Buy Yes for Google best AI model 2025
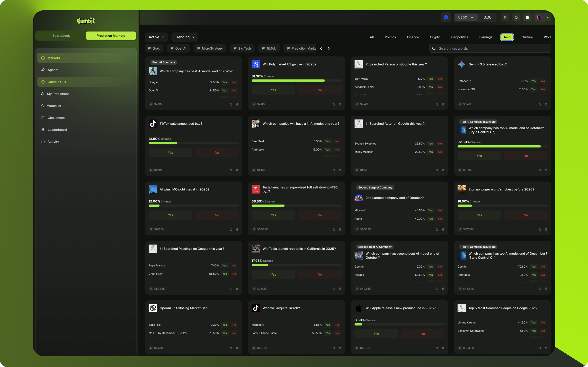 224,82
